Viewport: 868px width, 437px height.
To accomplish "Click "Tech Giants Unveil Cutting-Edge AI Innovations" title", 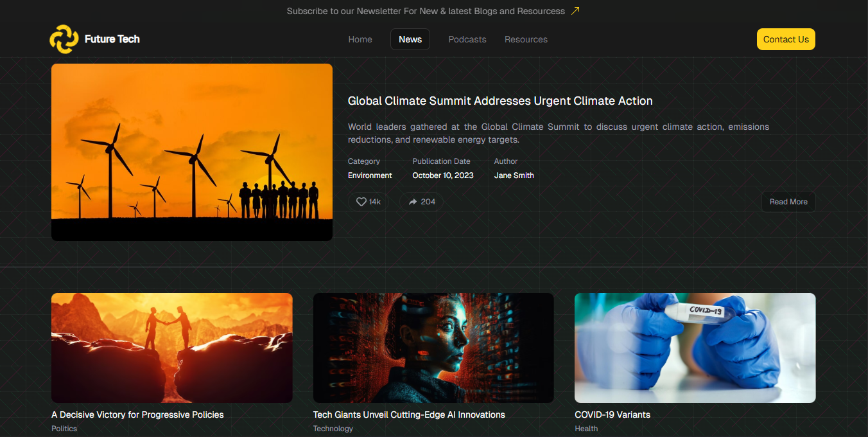I will click(x=409, y=415).
